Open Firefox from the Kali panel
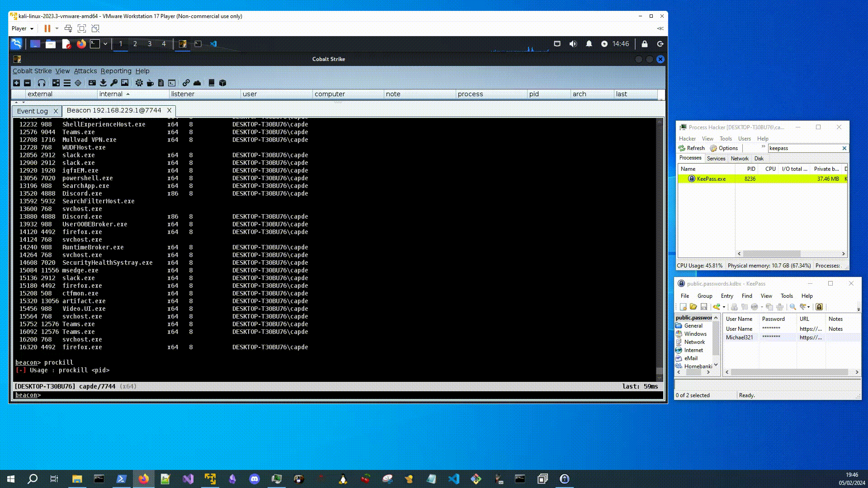This screenshot has height=488, width=868. point(81,44)
